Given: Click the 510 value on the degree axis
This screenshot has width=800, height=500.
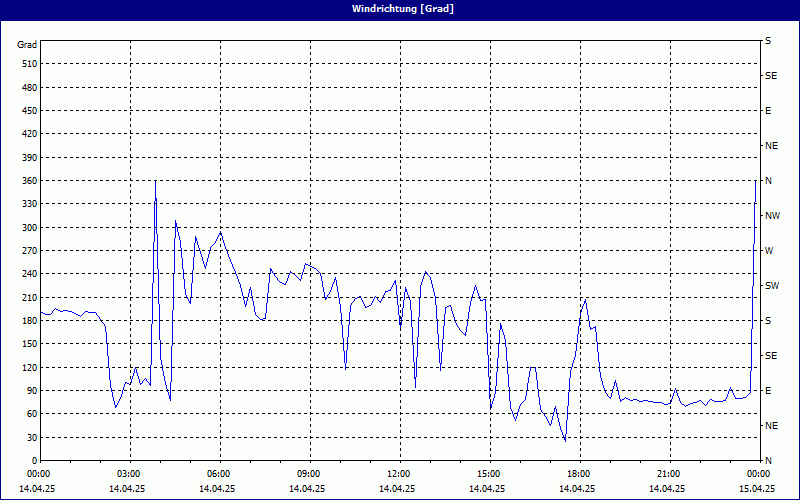Looking at the screenshot, I should point(30,64).
